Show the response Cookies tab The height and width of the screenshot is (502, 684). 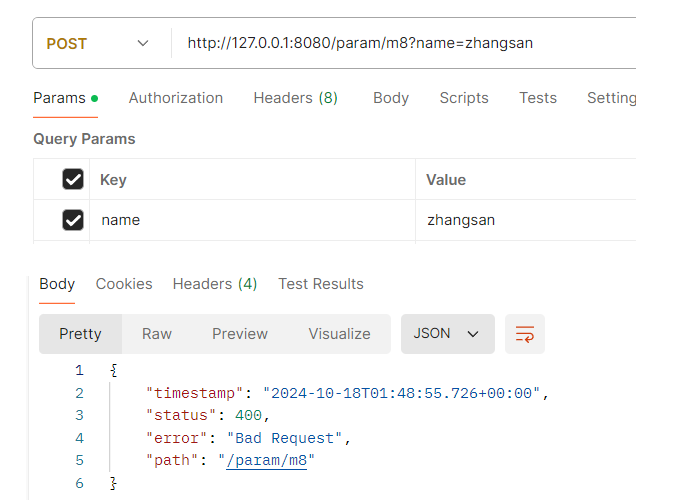(124, 284)
